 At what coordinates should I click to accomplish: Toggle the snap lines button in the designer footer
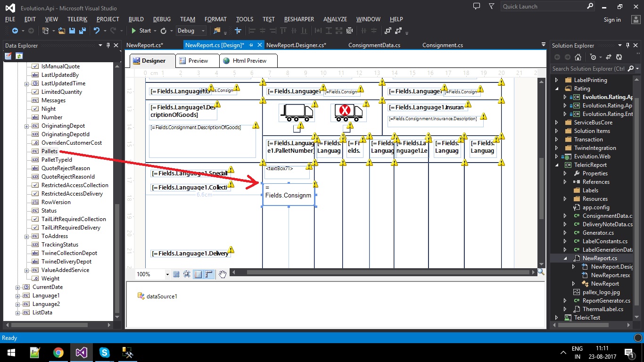(x=198, y=274)
